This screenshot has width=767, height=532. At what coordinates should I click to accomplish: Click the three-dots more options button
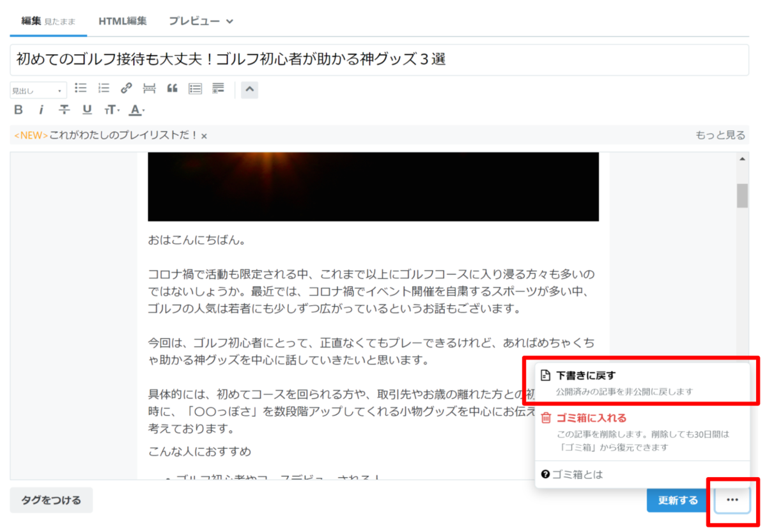click(732, 500)
